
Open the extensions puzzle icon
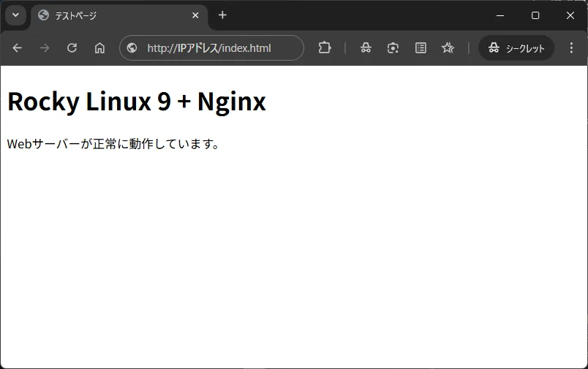(x=325, y=48)
